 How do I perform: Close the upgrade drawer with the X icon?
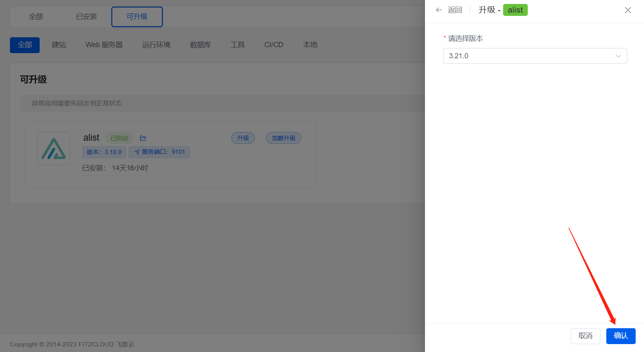(x=628, y=10)
